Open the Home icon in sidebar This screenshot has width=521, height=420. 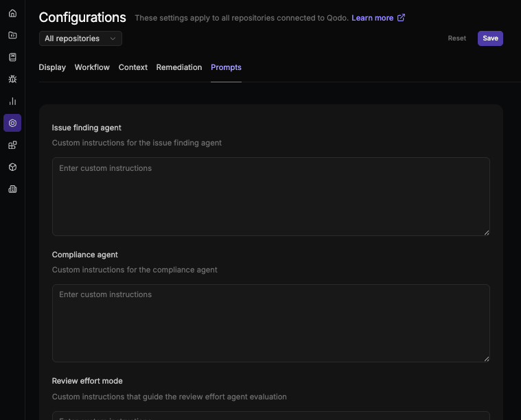pyautogui.click(x=12, y=13)
